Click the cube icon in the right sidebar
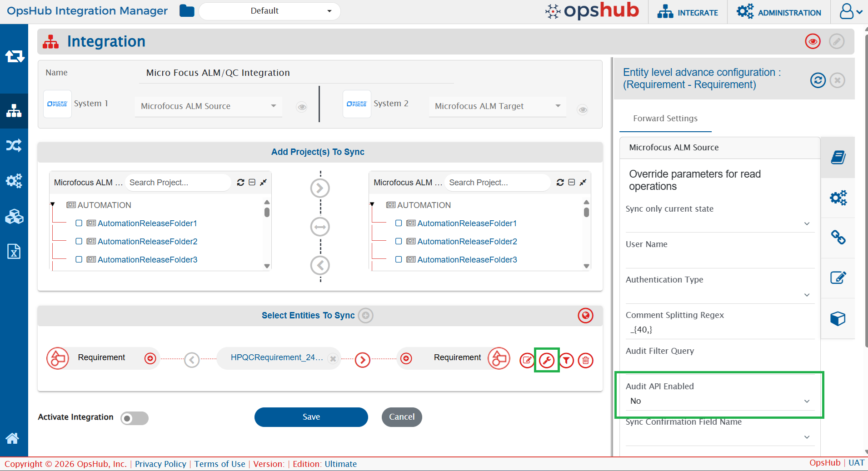Image resolution: width=868 pixels, height=471 pixels. tap(838, 318)
